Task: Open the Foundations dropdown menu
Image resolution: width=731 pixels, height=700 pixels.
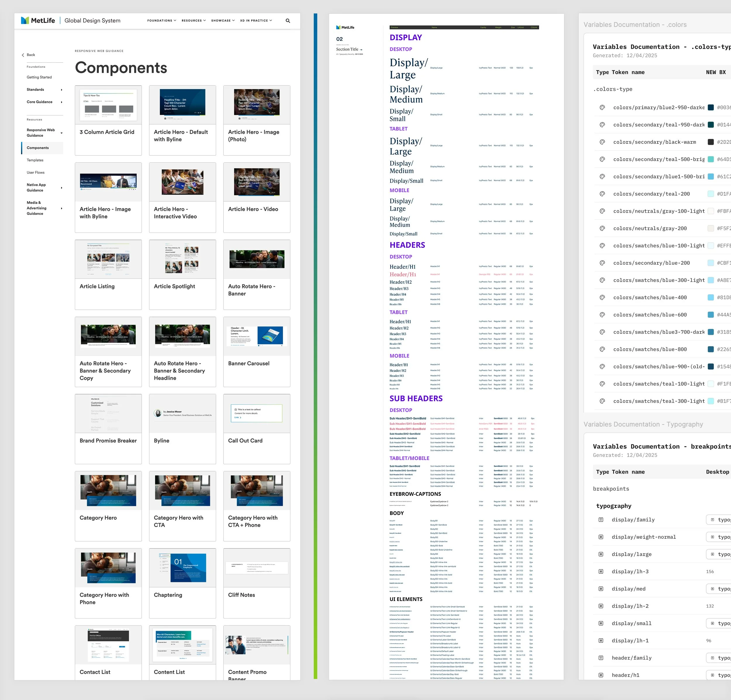Action: (x=161, y=20)
